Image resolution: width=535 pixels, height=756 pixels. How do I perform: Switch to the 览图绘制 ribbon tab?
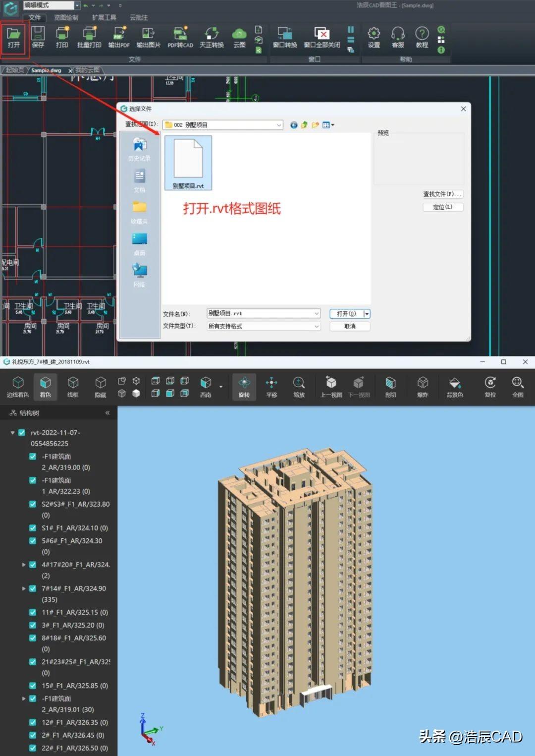(x=66, y=17)
